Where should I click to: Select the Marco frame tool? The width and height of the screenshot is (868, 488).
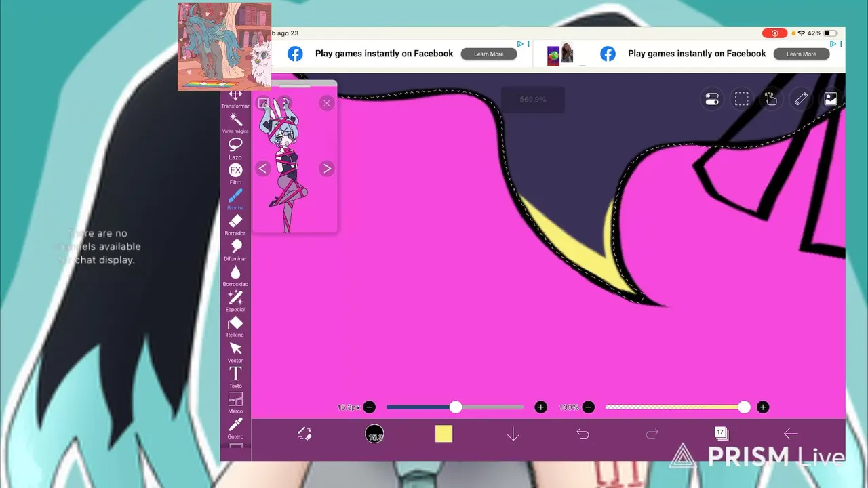(235, 403)
